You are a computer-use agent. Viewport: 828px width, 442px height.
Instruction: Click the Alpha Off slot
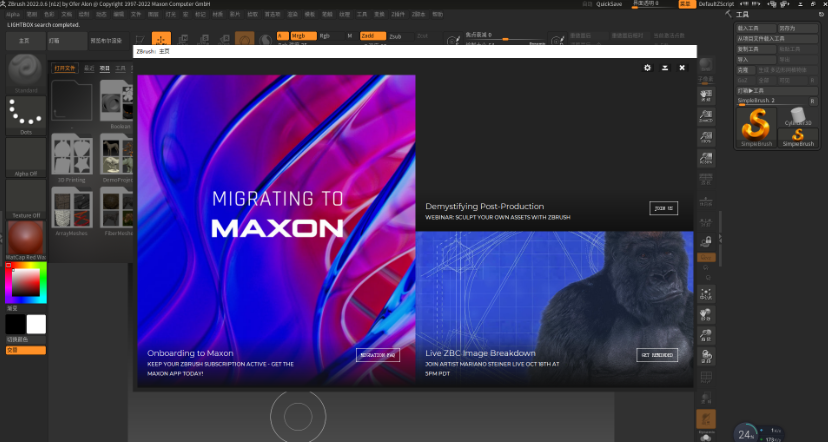click(24, 158)
